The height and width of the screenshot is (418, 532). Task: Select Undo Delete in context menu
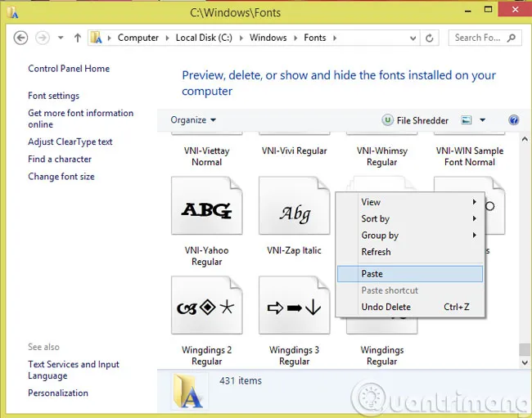click(x=386, y=307)
